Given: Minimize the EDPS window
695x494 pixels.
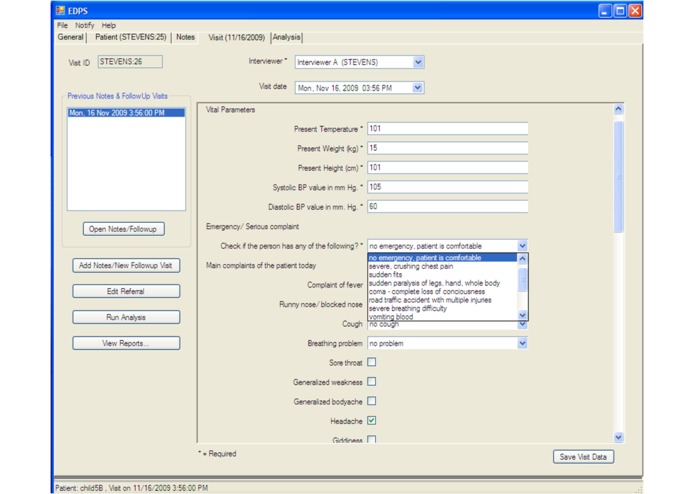Looking at the screenshot, I should coord(605,11).
